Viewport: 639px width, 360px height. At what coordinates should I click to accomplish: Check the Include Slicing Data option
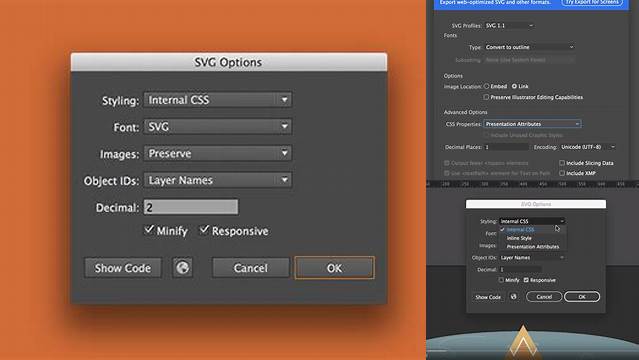(x=562, y=163)
